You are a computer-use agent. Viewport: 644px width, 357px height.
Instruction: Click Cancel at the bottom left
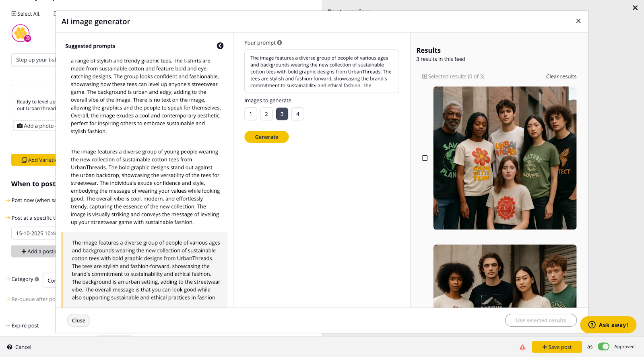pos(23,347)
